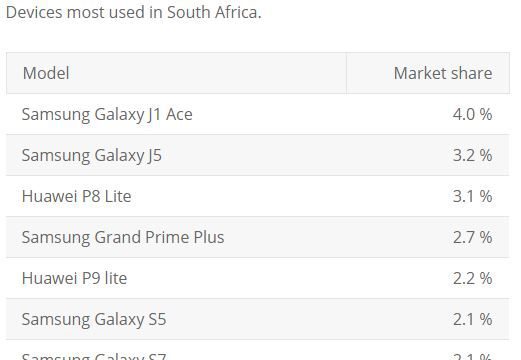Click Samsung Galaxy S5's 2.1 % value
Screen dimensions: 521x360
tap(472, 319)
